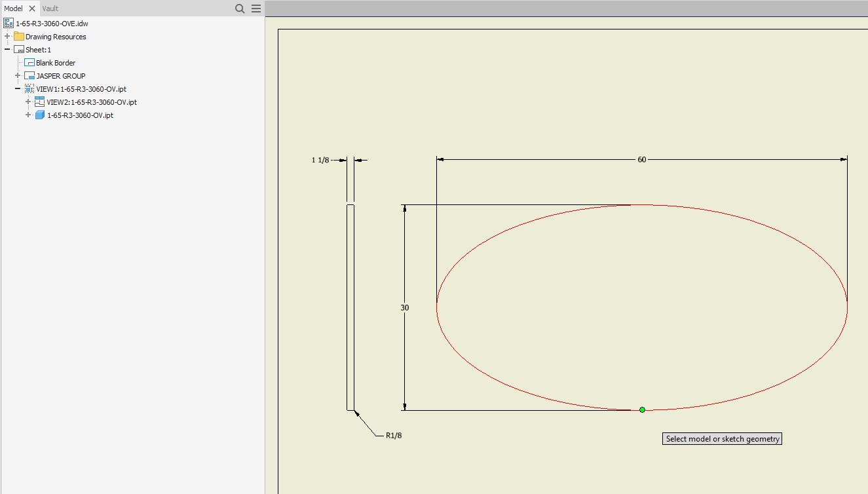Image resolution: width=868 pixels, height=494 pixels.
Task: Select the drawing icon beside 1-65-R3-3060-OVE.idw
Action: (x=9, y=23)
